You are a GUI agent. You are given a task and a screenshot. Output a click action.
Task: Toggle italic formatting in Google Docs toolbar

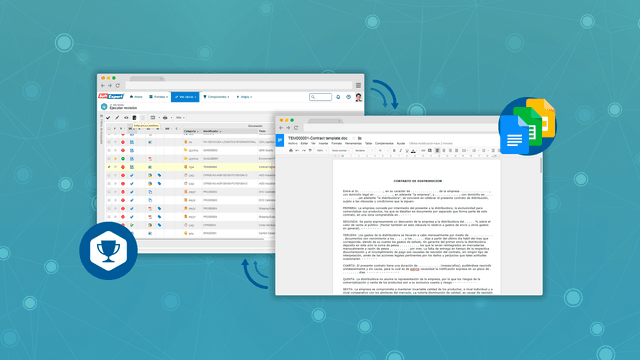(400, 151)
